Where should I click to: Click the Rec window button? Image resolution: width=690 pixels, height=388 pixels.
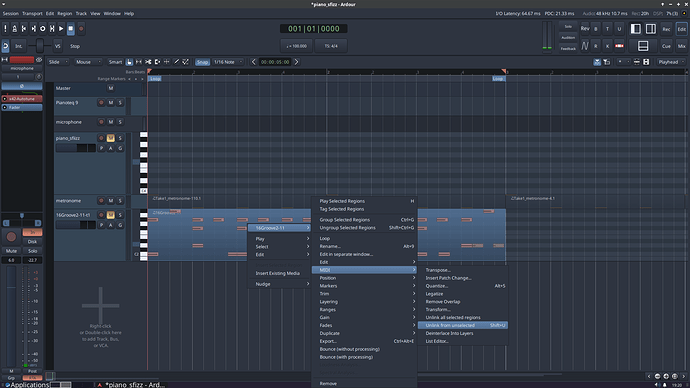click(667, 29)
